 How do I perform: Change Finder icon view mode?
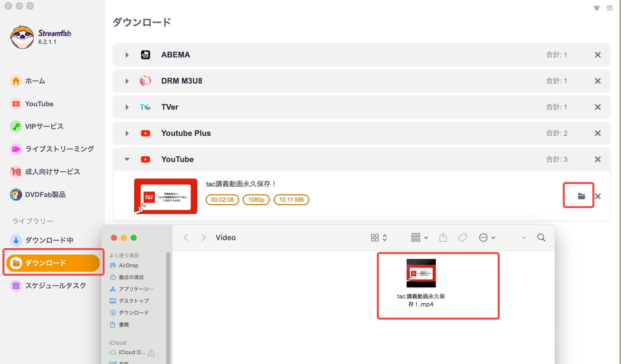[379, 238]
